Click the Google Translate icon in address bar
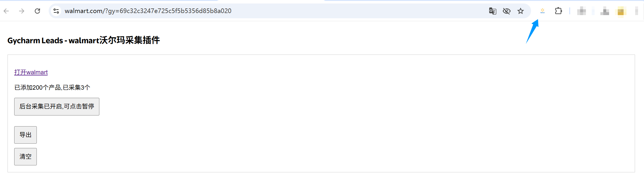This screenshot has width=644, height=177. tap(492, 11)
